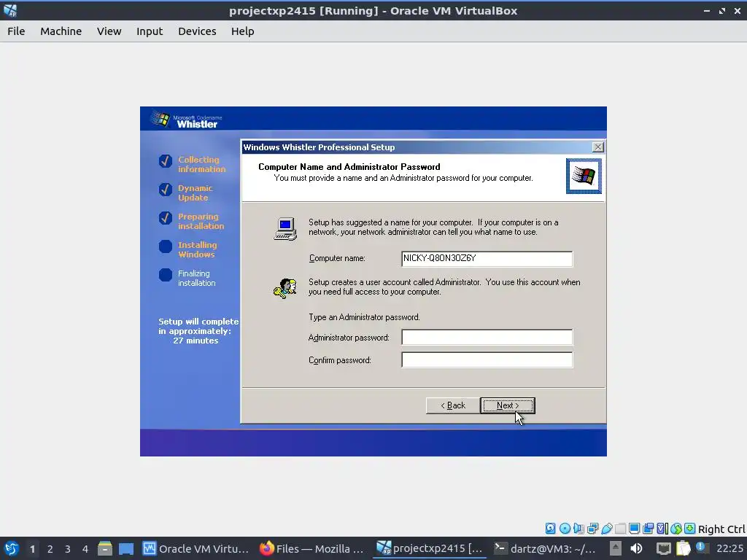
Task: Click the 'Finalizing installation' setup step
Action: tap(197, 278)
